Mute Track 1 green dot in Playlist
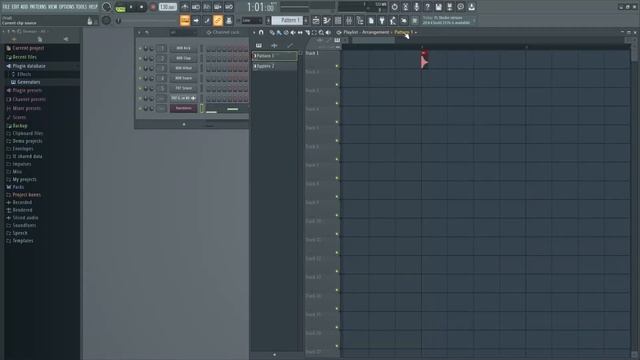Screen dimensions: 640x360 [x=337, y=66]
